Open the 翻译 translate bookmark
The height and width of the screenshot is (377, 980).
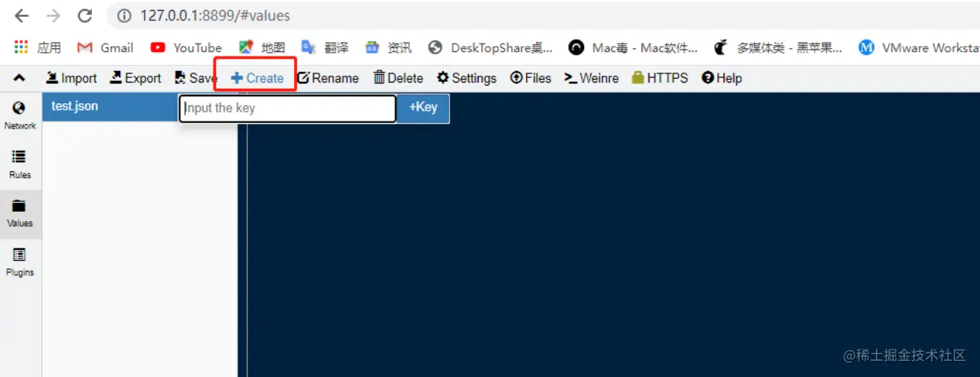(x=325, y=47)
